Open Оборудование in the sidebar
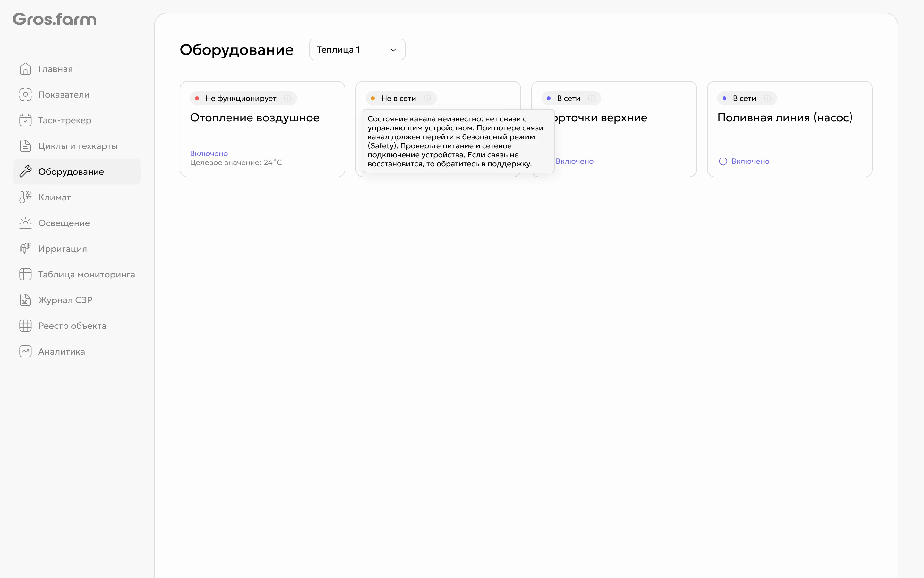 click(77, 171)
